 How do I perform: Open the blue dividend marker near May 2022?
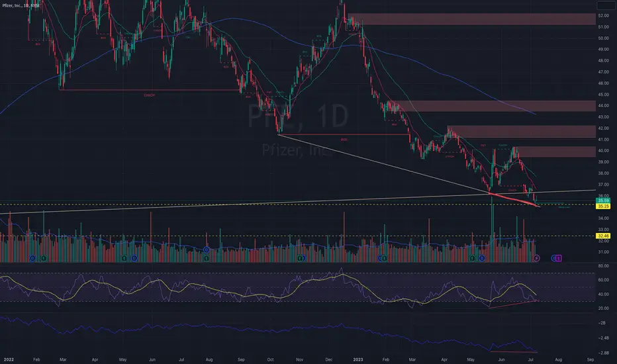coord(134,258)
